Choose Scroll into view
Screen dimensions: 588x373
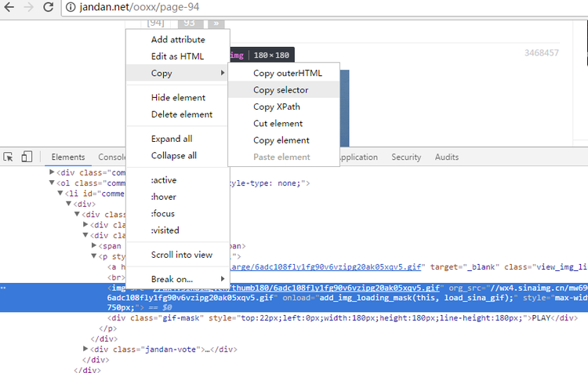pyautogui.click(x=178, y=255)
